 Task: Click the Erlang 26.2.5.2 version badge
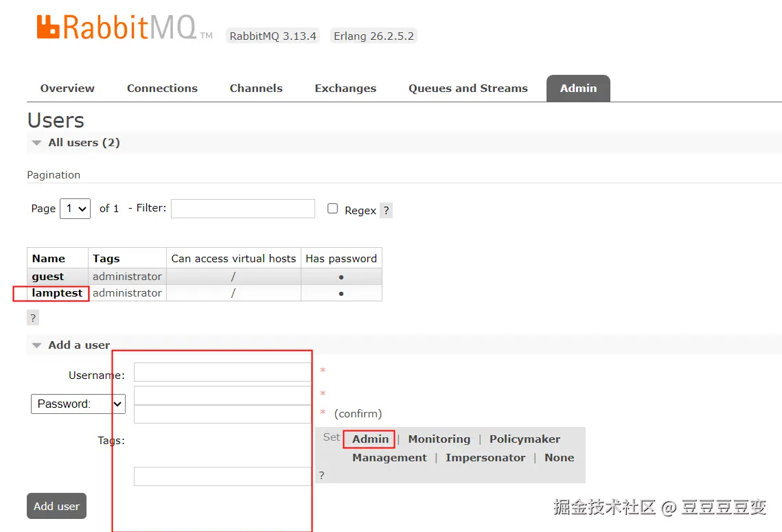coord(373,36)
